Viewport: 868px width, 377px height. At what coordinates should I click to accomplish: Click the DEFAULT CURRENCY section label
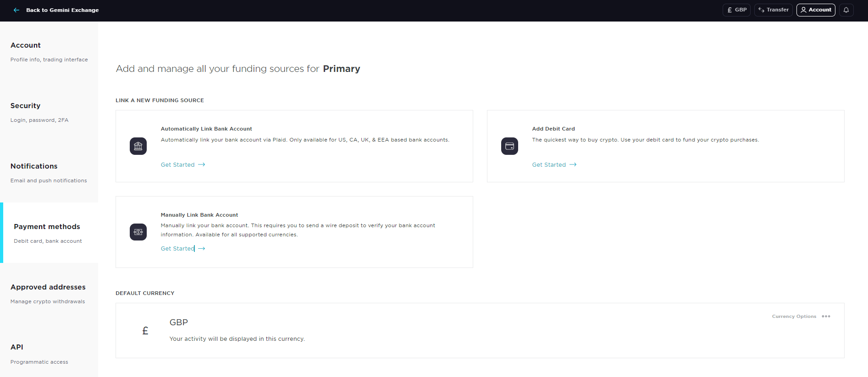(x=145, y=293)
